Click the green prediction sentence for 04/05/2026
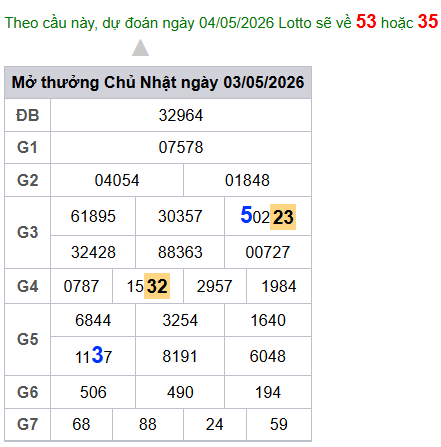The height and width of the screenshot is (447, 441). tap(221, 23)
